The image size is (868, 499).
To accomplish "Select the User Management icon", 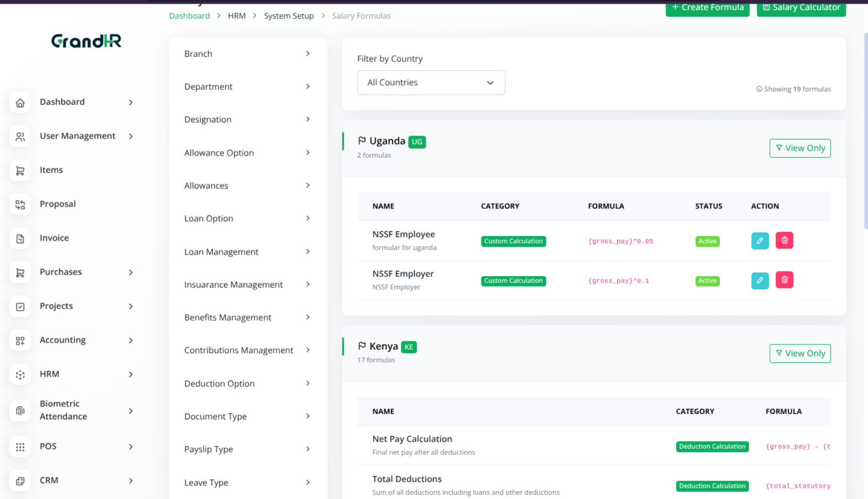I will point(20,136).
